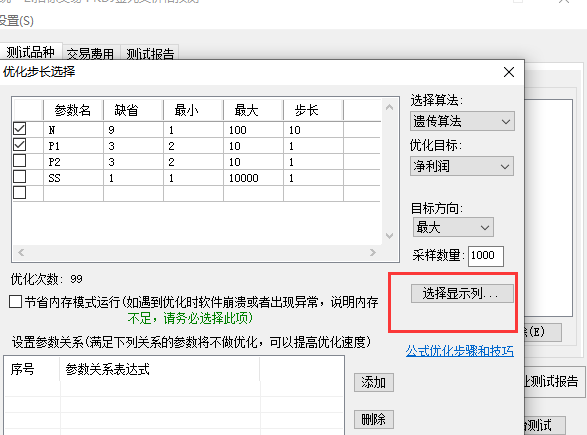Select the parameter name cell P1
The image size is (587, 435).
coord(73,146)
